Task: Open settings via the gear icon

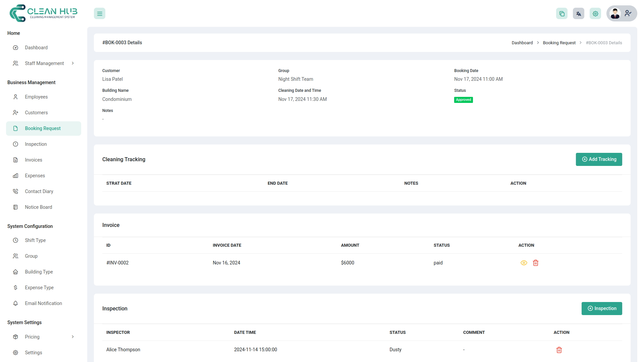Action: coord(595,13)
